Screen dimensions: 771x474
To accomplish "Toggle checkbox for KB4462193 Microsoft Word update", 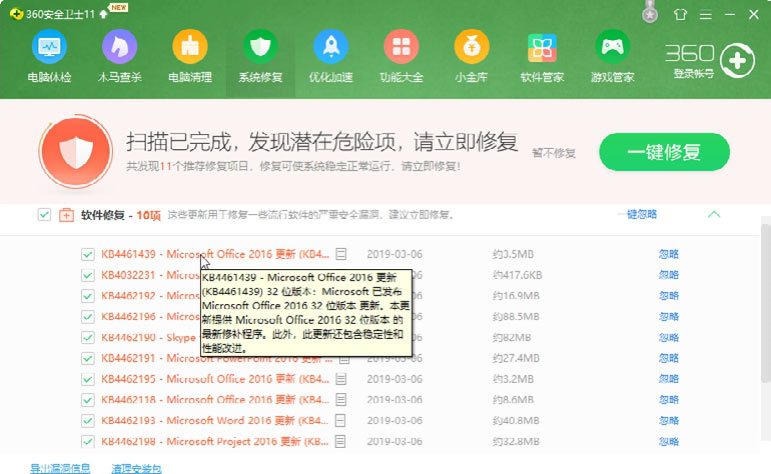I will pyautogui.click(x=88, y=420).
